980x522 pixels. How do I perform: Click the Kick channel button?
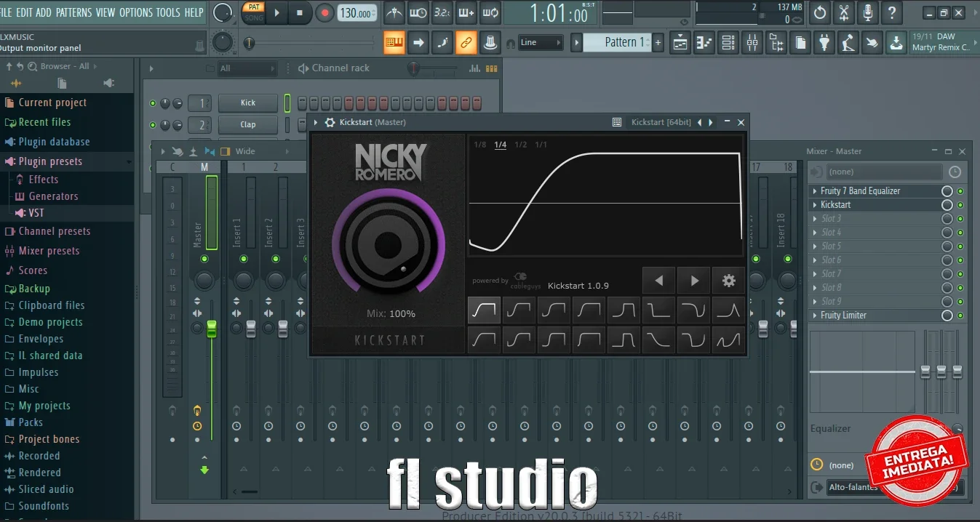pyautogui.click(x=248, y=103)
